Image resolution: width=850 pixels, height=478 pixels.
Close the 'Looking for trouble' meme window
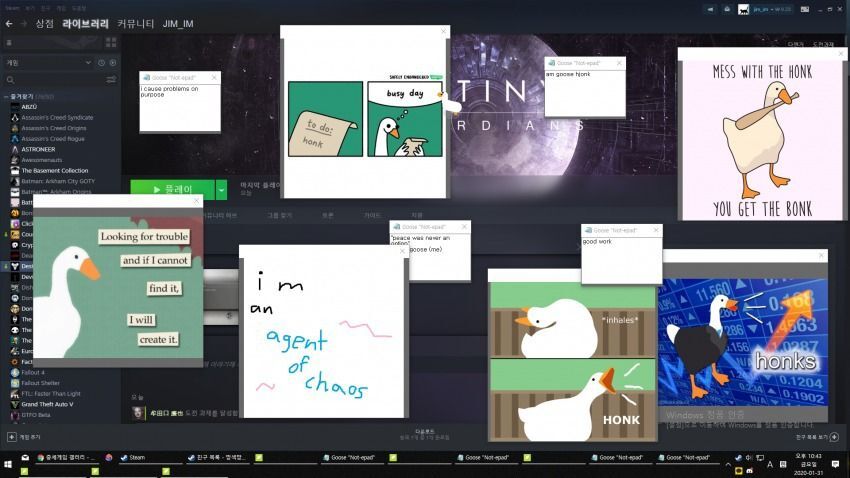(197, 202)
